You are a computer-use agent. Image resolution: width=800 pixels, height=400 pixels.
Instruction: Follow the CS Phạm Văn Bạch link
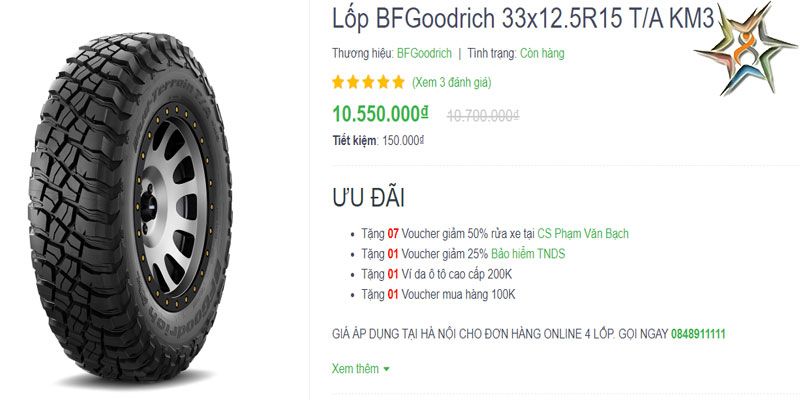pos(583,234)
